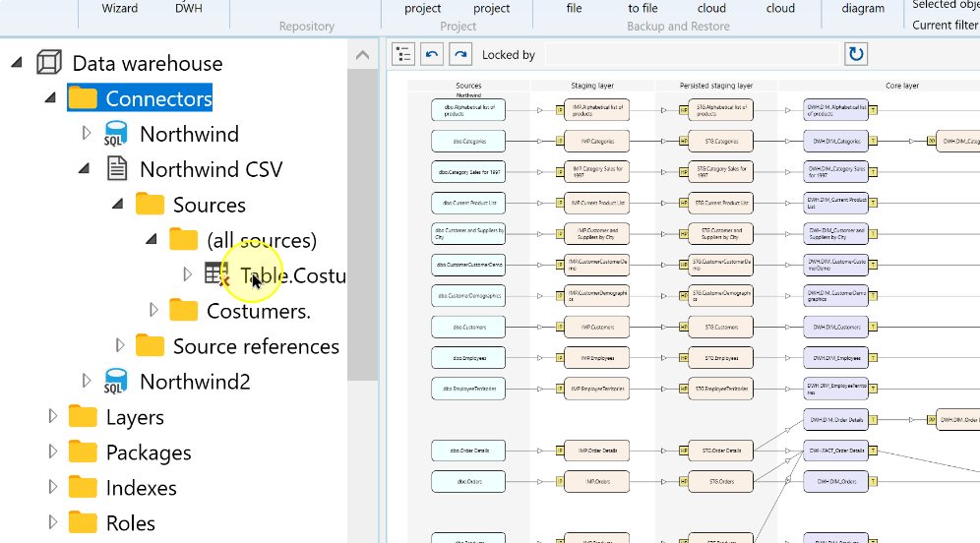Collapse the Sources folder
980x543 pixels.
pyautogui.click(x=118, y=205)
